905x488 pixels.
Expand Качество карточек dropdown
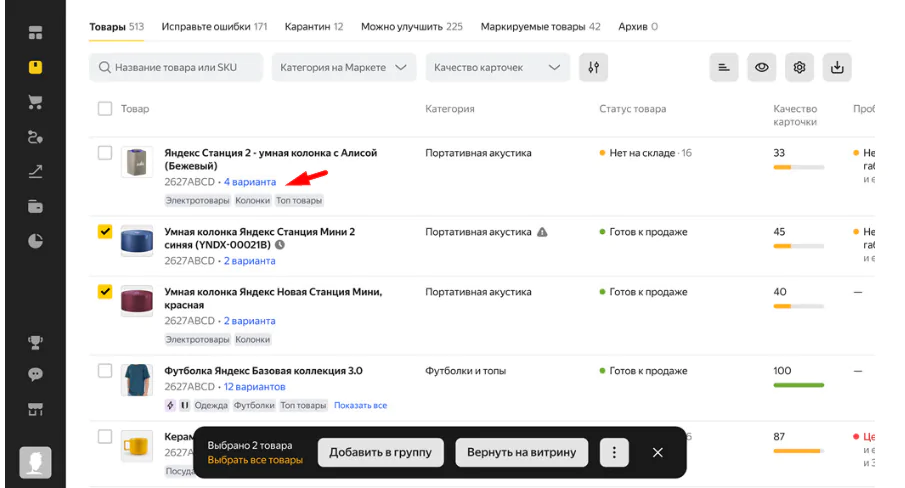498,67
